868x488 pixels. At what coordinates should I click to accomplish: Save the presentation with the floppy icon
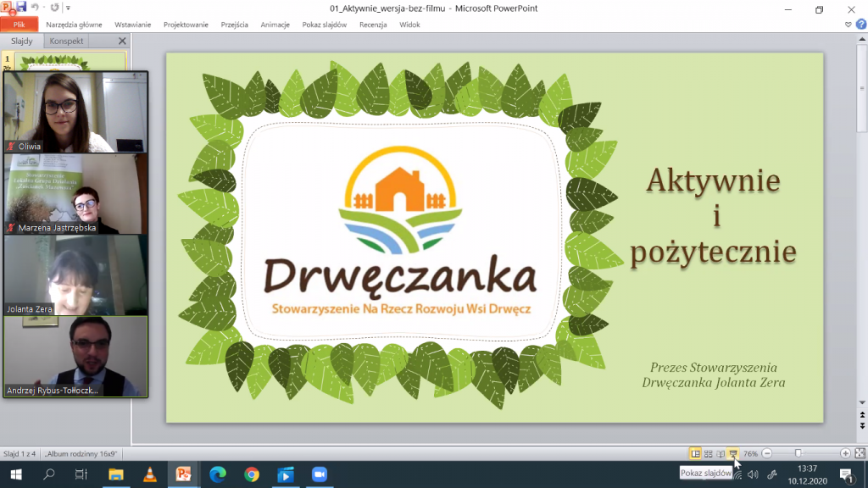(x=21, y=7)
